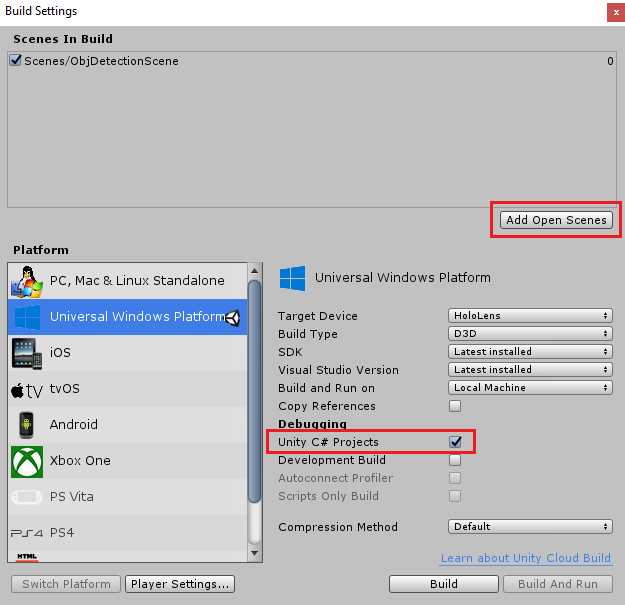Click the PC, Mac & Linux Standalone platform icon
Screen dimensions: 625x605
pos(27,281)
